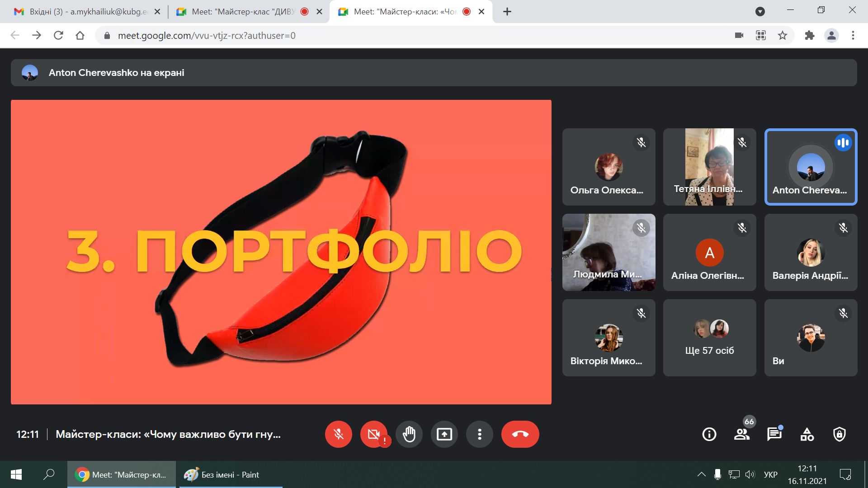This screenshot has height=488, width=868.
Task: Open the Activities shapes icon
Action: [x=807, y=434]
